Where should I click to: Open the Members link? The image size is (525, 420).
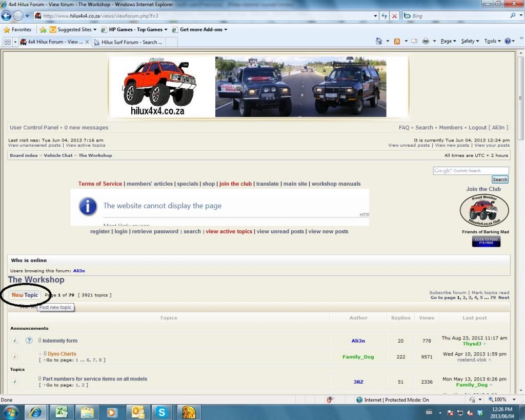(451, 128)
